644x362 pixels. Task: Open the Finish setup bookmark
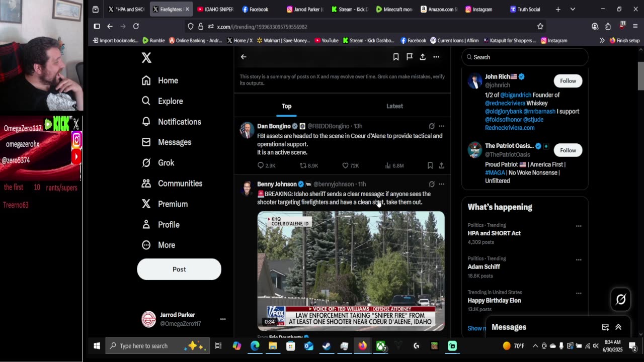(x=624, y=41)
